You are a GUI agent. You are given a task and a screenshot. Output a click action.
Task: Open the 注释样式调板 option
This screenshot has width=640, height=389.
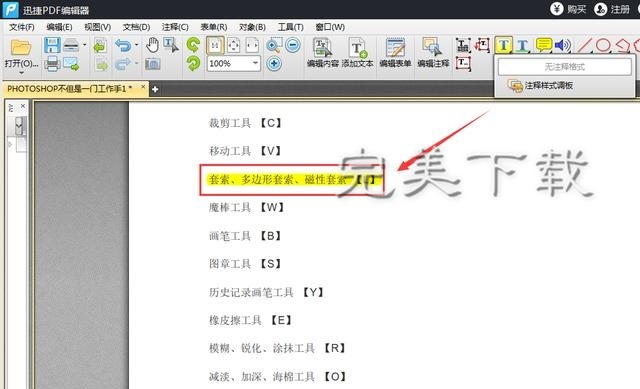540,85
